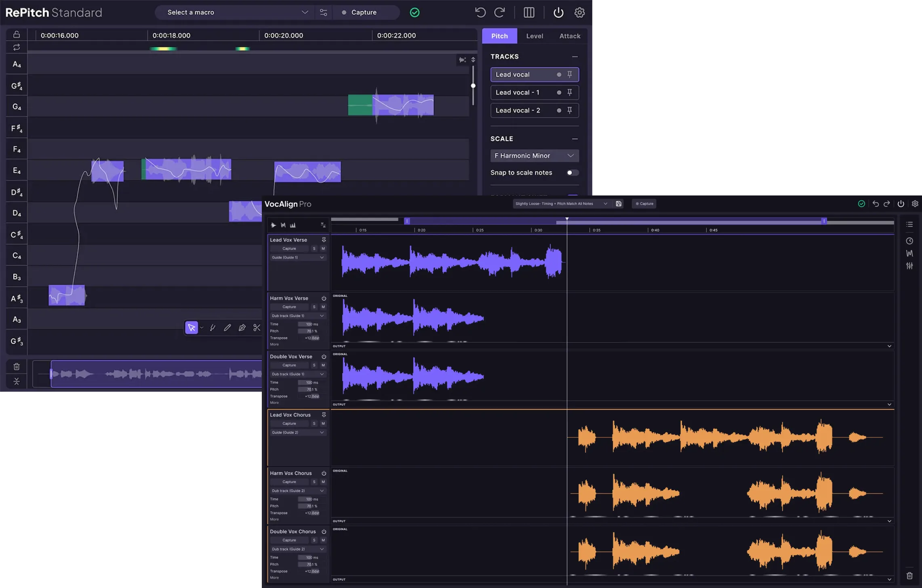Toggle power on Harm Vox Verse track

[324, 298]
